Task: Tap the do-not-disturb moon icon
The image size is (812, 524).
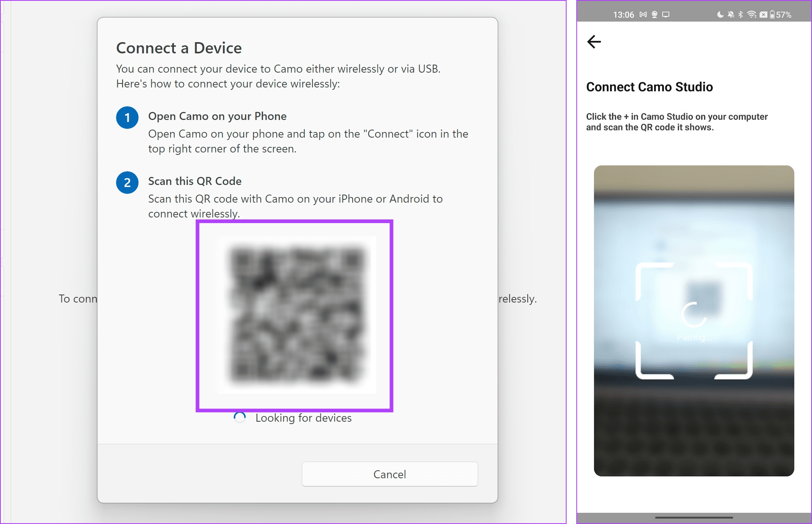Action: 720,15
